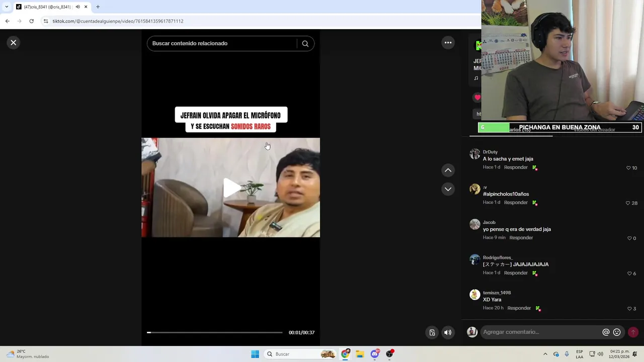Open Chrome from the taskbar
Viewport: 644px width, 362px height.
[x=345, y=354]
